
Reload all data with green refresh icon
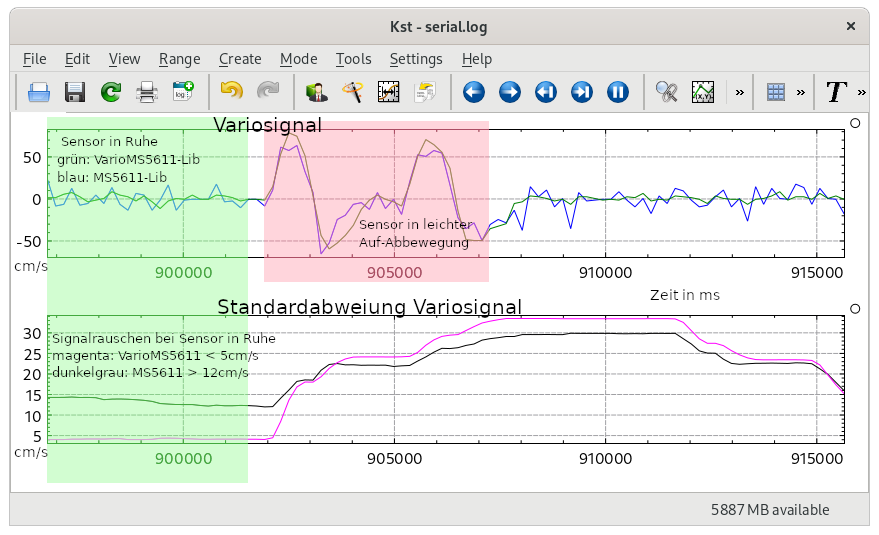tap(111, 92)
